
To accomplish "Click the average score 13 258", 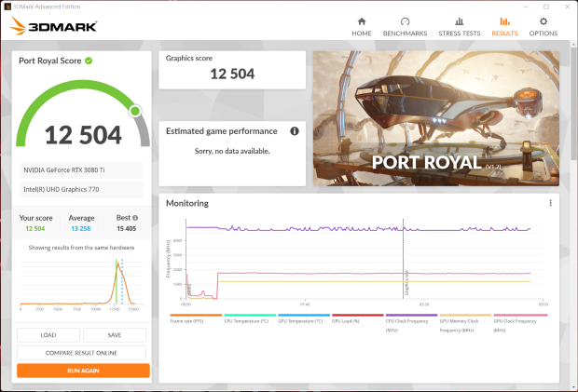I will point(81,228).
